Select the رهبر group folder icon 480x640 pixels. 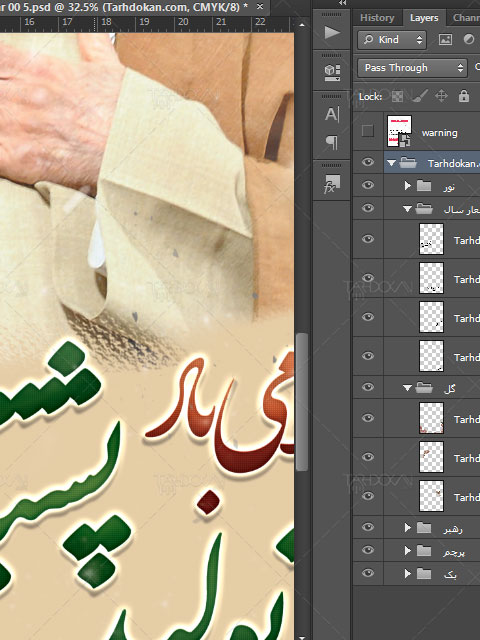[424, 528]
